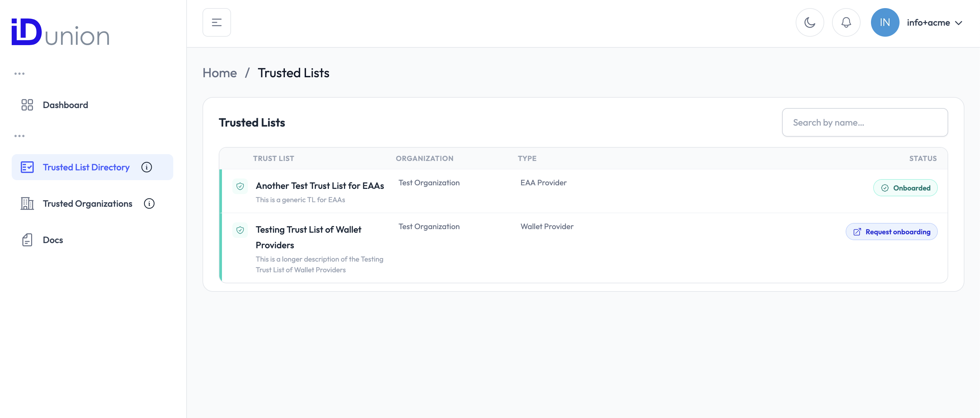980x418 pixels.
Task: Click the IN user avatar
Action: click(885, 22)
